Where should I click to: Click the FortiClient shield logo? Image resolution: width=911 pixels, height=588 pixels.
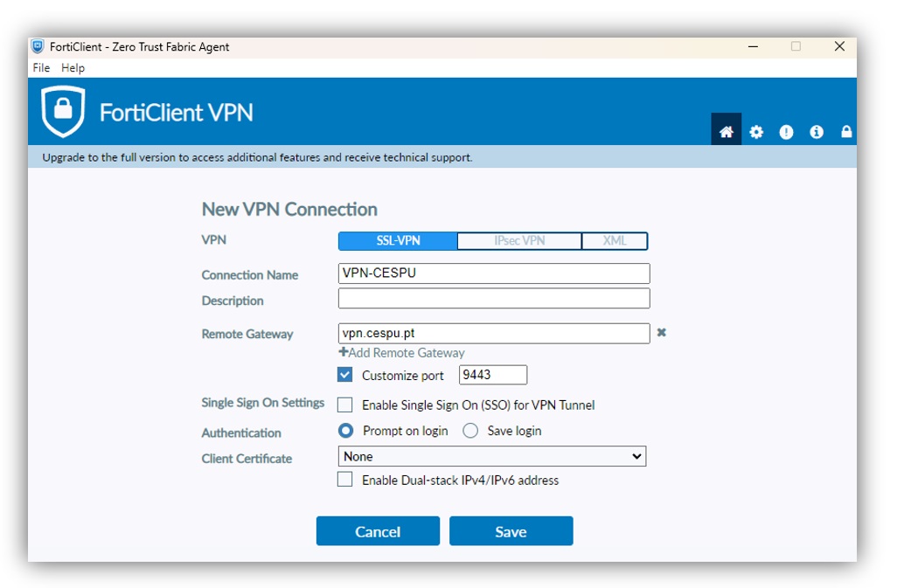[63, 111]
